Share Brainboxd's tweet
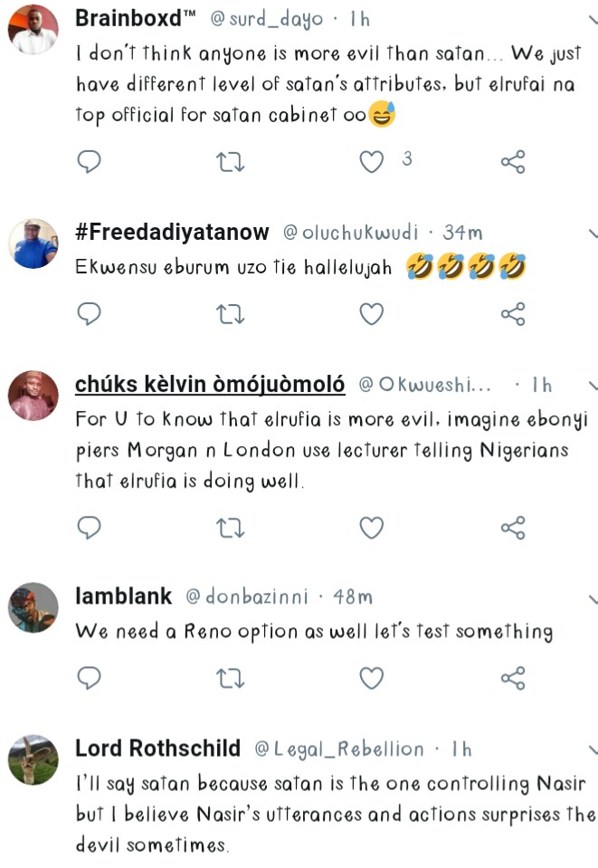This screenshot has width=598, height=868. 512,162
